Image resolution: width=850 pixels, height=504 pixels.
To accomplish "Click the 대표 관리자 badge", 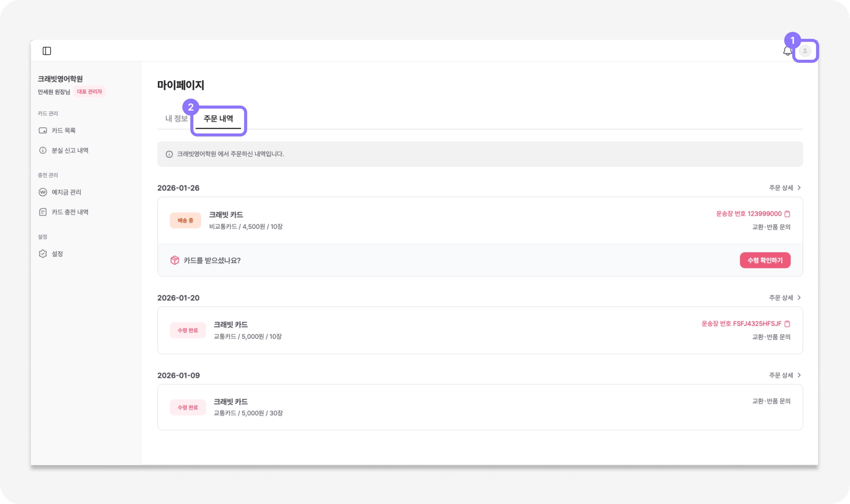I will 90,92.
